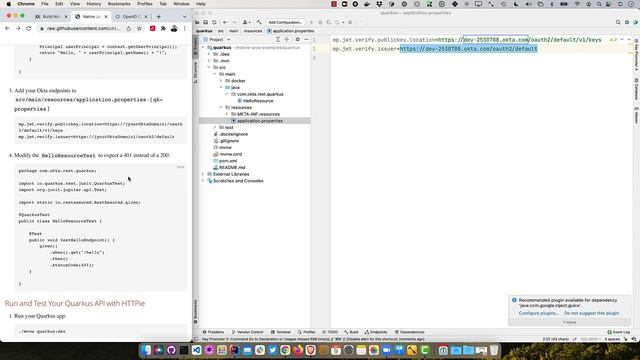Screen dimensions: 640x360
Task: Collapse the quarkus root project node
Action: click(x=203, y=47)
